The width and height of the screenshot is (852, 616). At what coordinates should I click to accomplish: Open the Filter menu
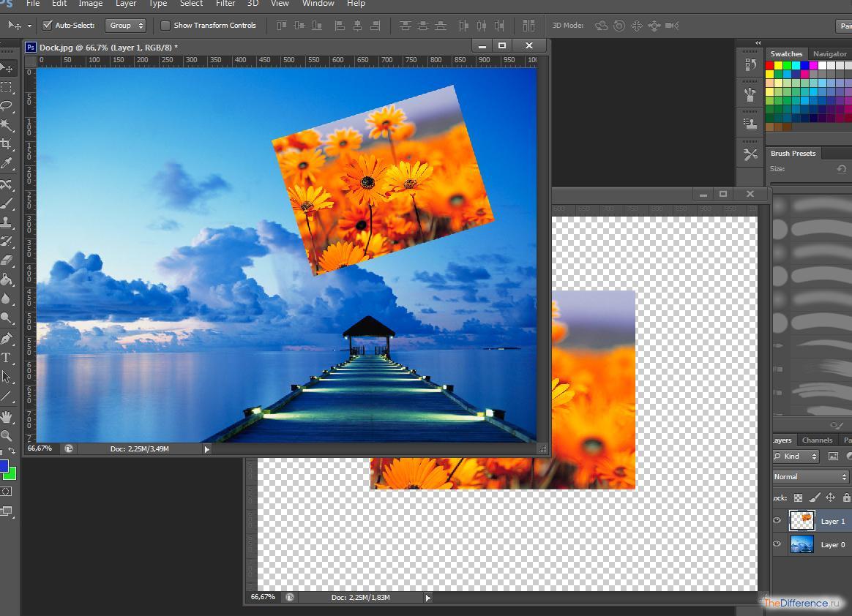(x=225, y=4)
